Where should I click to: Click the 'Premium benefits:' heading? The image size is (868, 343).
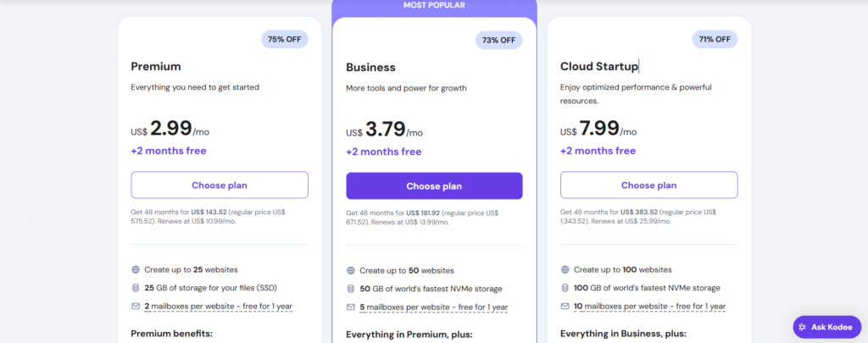171,334
